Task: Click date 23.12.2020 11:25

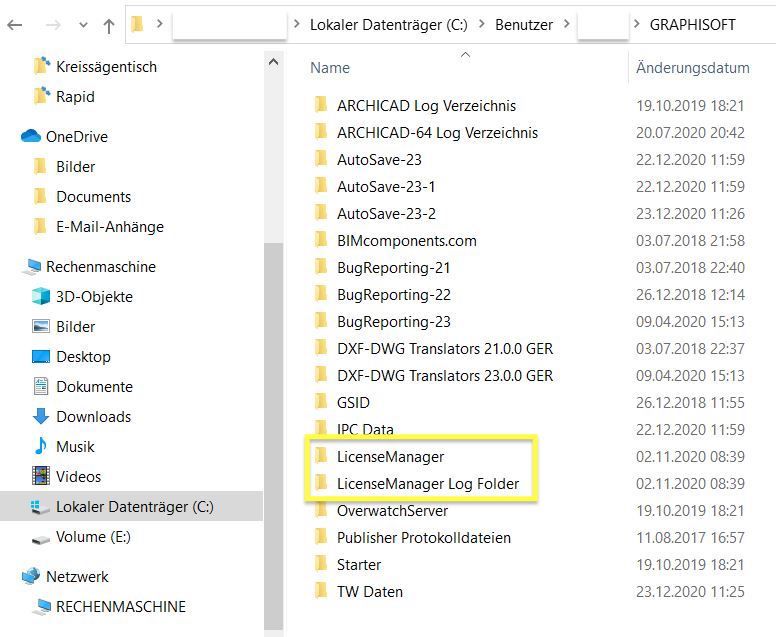Action: 690,591
